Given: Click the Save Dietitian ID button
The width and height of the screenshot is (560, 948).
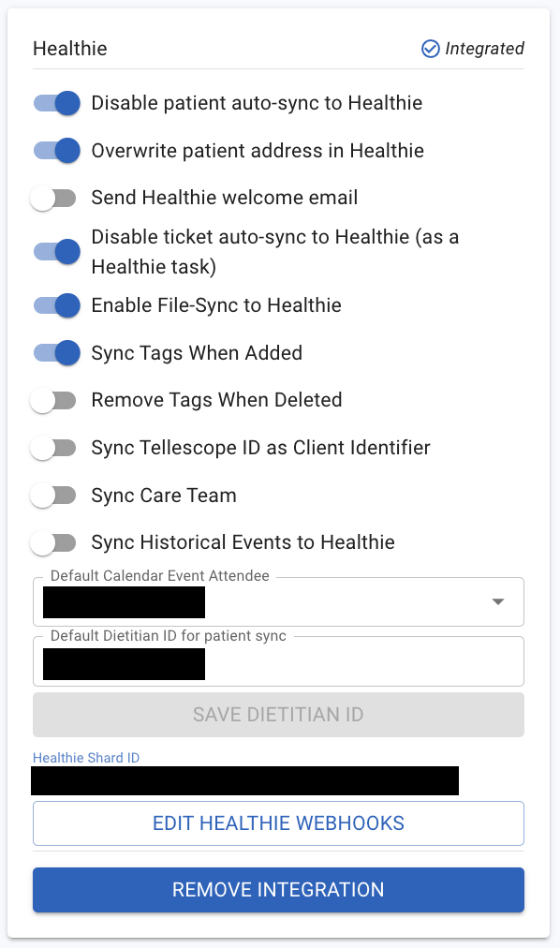Looking at the screenshot, I should click(278, 715).
